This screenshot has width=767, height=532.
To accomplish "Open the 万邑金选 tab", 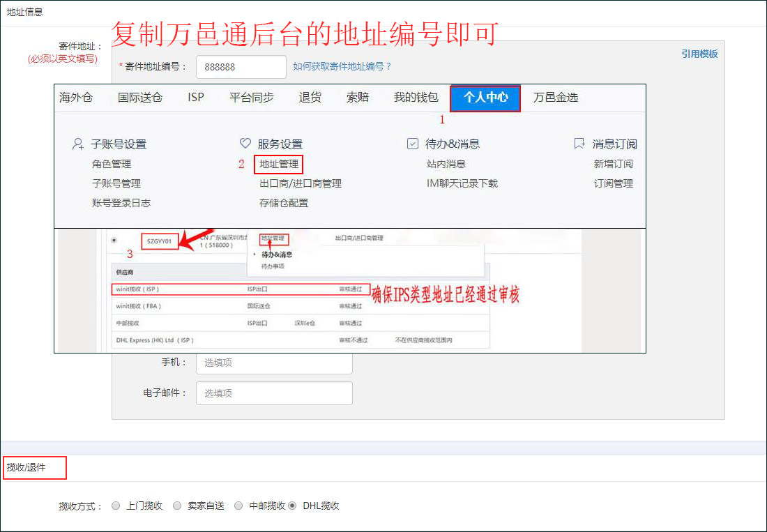I will pyautogui.click(x=556, y=98).
